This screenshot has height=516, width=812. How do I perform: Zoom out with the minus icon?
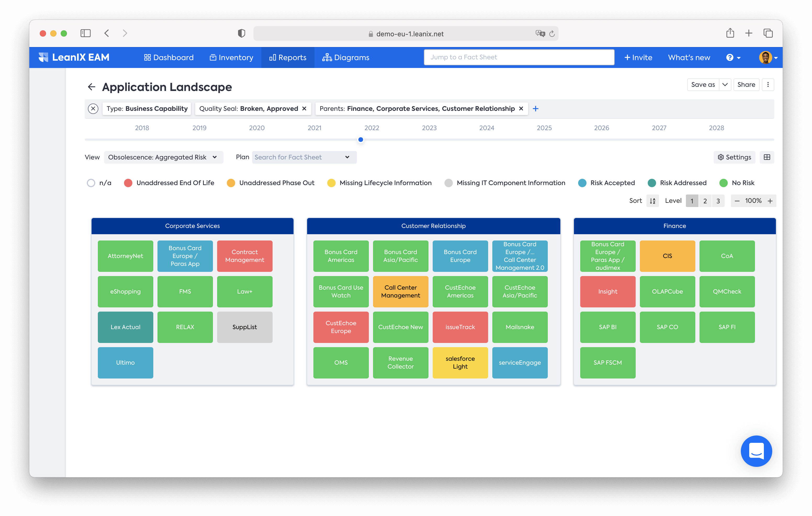pyautogui.click(x=737, y=201)
